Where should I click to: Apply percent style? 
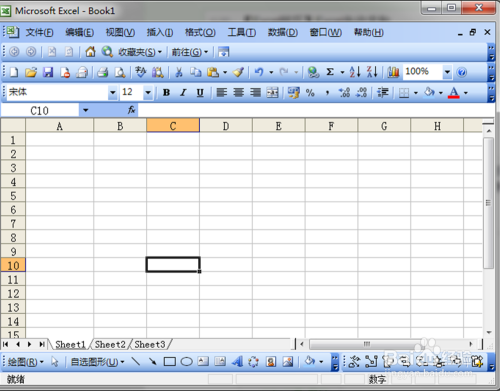click(x=310, y=93)
